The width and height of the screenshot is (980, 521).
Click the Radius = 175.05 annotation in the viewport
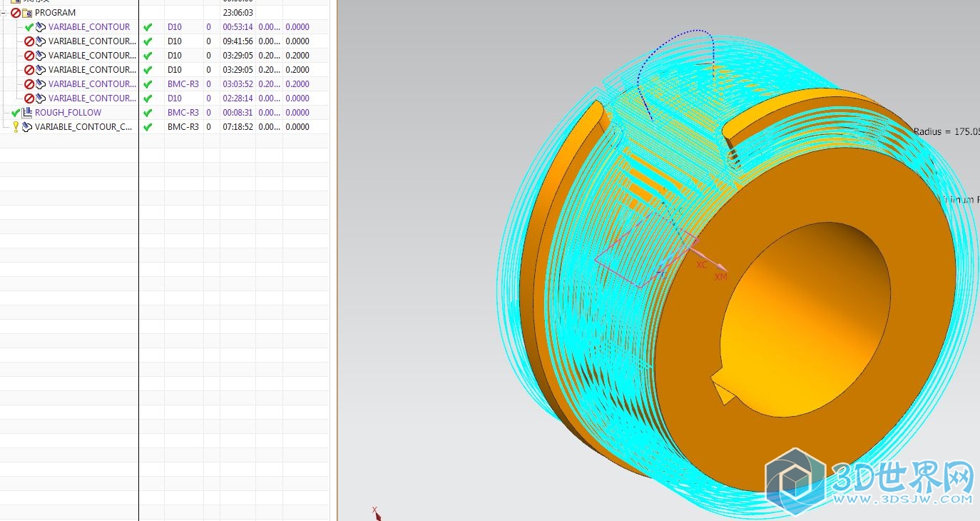(945, 131)
